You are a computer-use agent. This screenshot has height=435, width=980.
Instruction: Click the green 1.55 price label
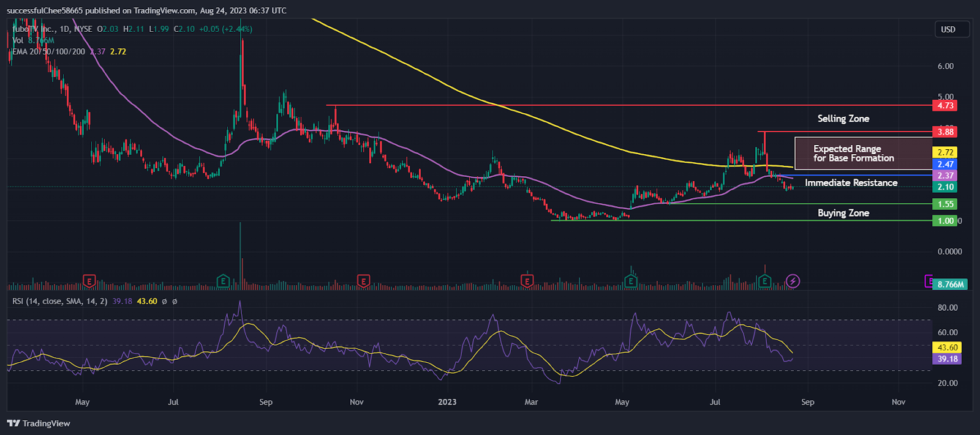[945, 204]
